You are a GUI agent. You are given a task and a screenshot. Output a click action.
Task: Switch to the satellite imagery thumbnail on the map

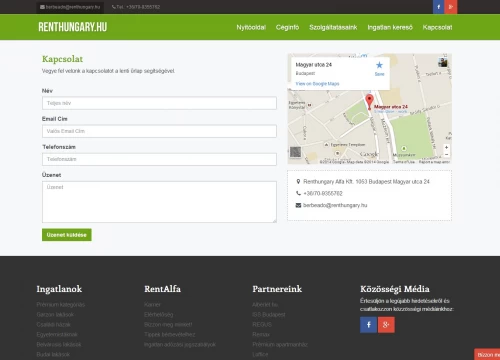tap(295, 152)
